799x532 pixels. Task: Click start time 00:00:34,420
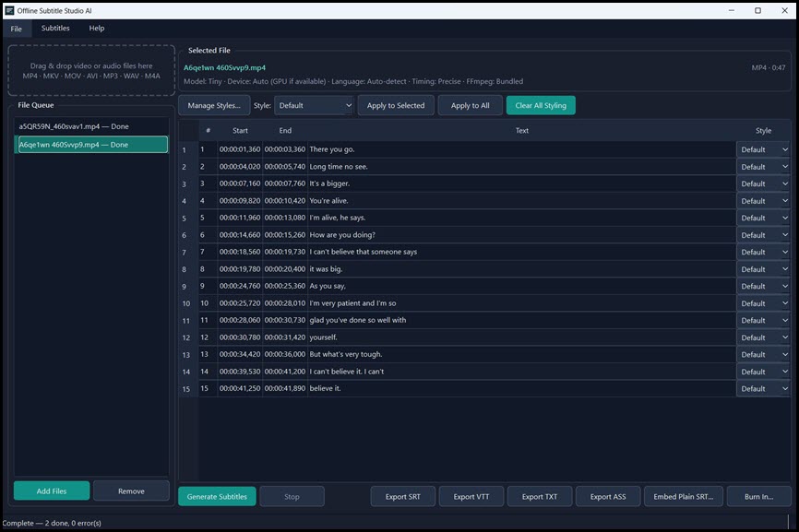(x=240, y=354)
